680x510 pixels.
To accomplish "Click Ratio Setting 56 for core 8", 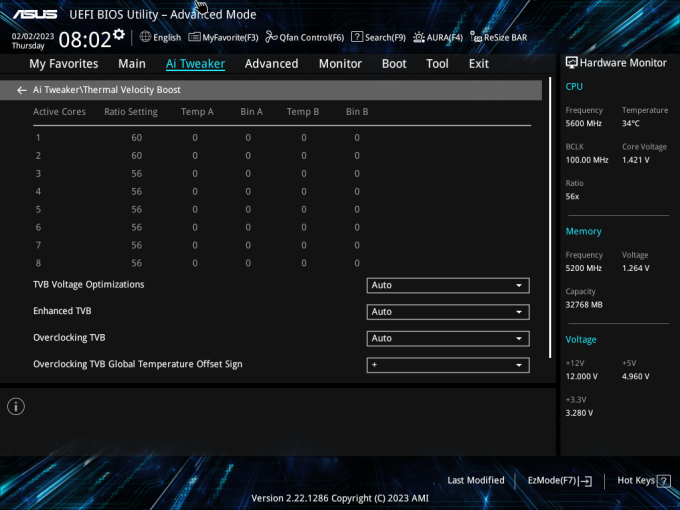I will tap(137, 263).
